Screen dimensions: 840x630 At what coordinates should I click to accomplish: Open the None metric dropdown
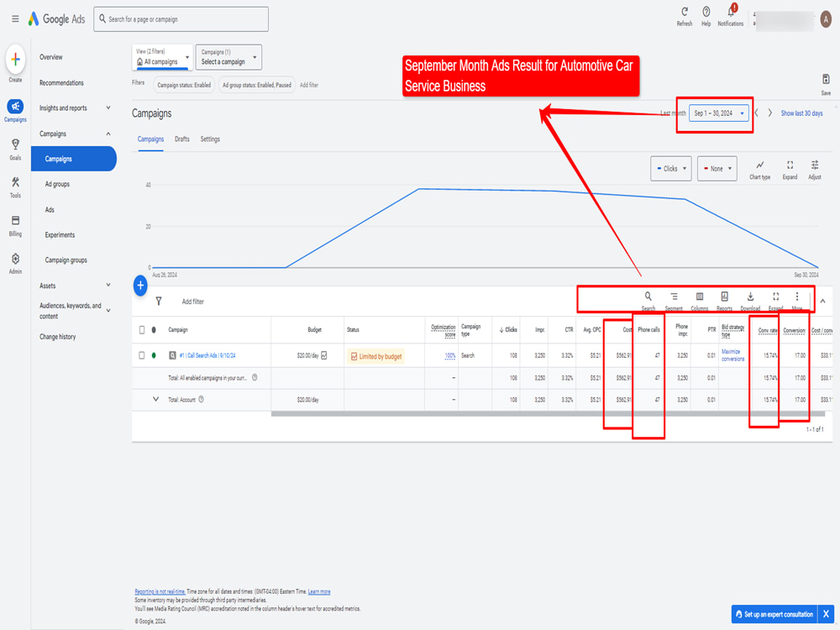click(717, 169)
